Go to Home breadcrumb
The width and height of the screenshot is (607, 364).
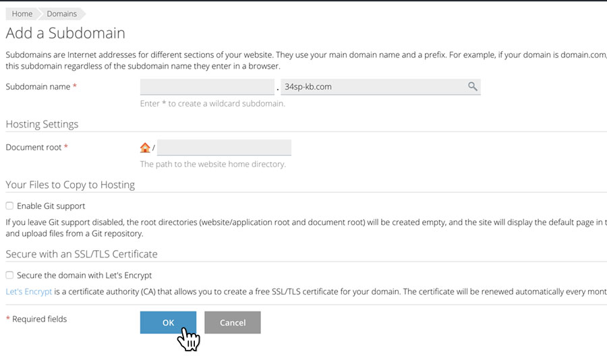tap(22, 14)
